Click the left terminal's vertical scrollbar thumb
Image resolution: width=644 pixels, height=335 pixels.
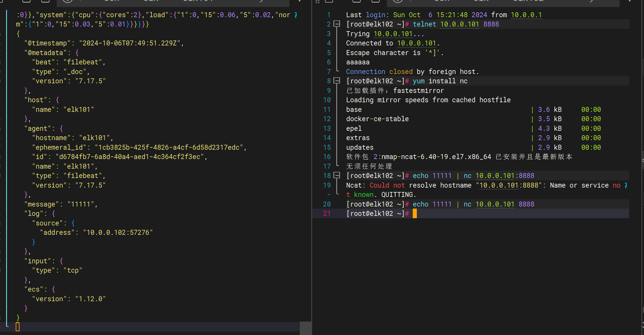click(x=305, y=328)
